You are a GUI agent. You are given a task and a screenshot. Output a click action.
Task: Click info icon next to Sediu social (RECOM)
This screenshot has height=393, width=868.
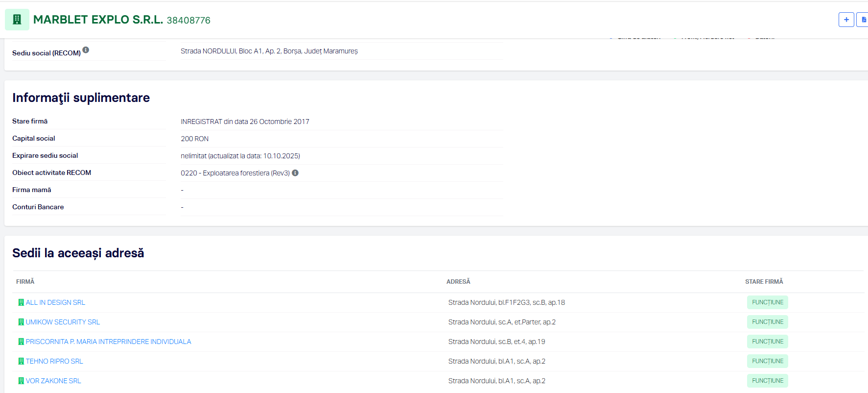click(86, 50)
